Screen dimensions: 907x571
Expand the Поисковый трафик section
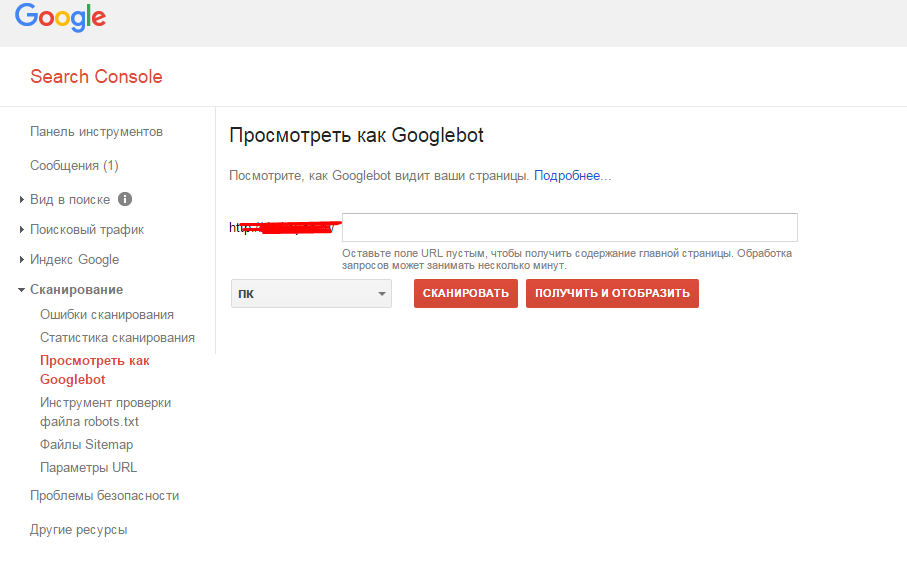coord(86,229)
